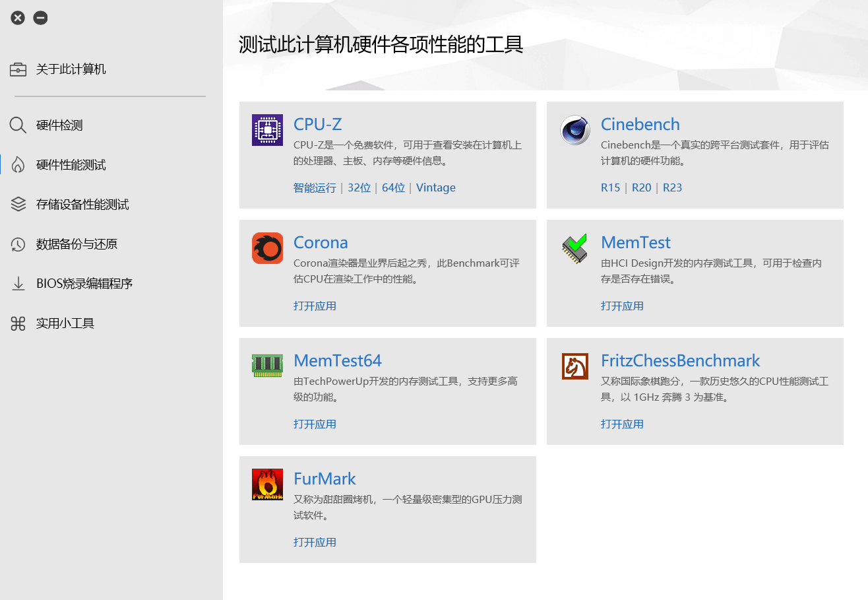Click the Cinebench description about 跨平台测试套件

(715, 153)
